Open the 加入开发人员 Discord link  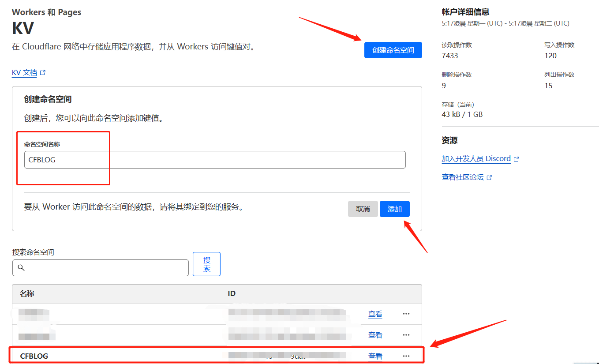476,159
